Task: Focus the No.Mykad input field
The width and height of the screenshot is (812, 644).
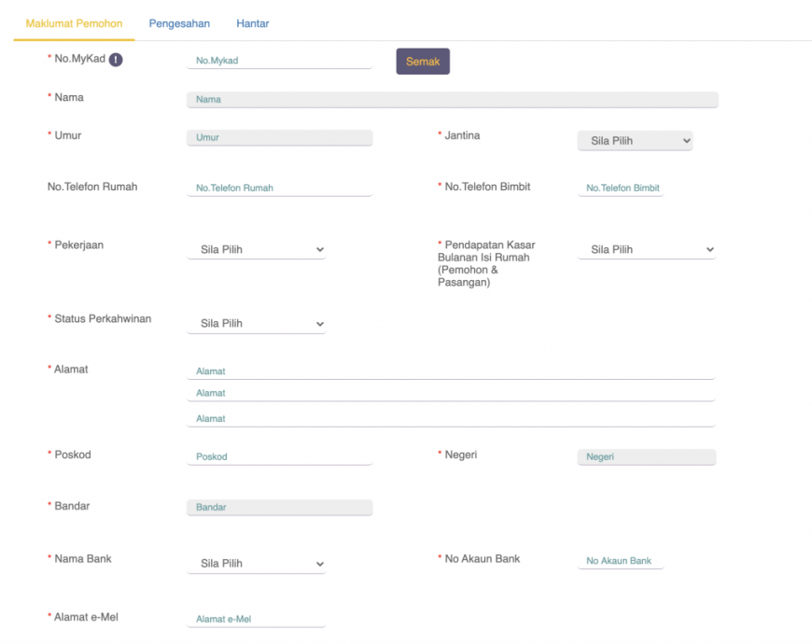Action: click(279, 61)
